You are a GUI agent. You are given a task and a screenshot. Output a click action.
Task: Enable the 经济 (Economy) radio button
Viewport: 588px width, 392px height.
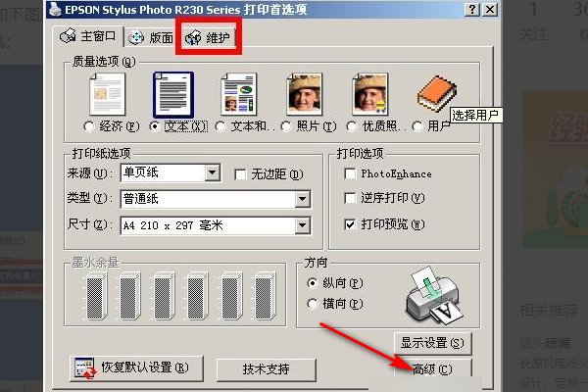(89, 126)
